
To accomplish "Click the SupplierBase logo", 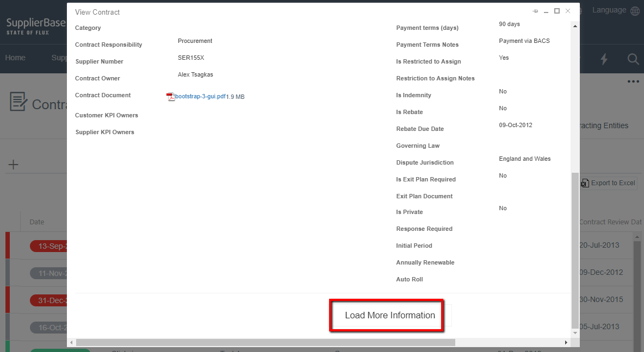I will pyautogui.click(x=33, y=22).
